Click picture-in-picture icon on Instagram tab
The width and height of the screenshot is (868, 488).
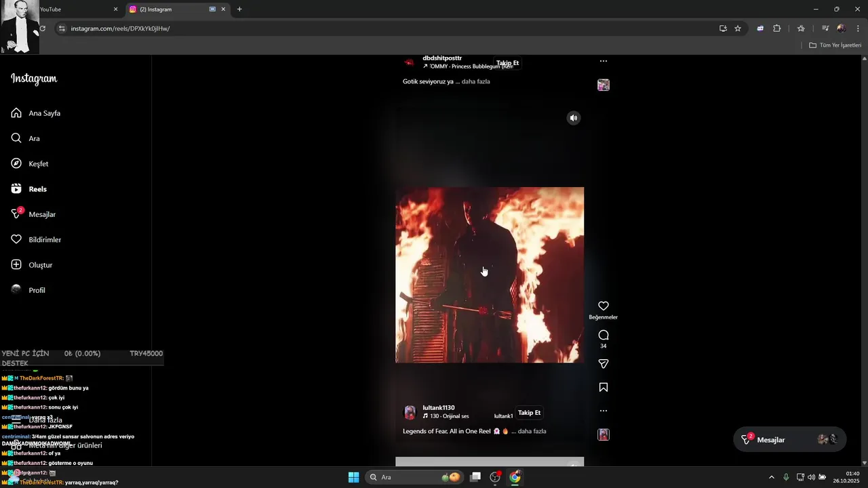pyautogui.click(x=212, y=9)
